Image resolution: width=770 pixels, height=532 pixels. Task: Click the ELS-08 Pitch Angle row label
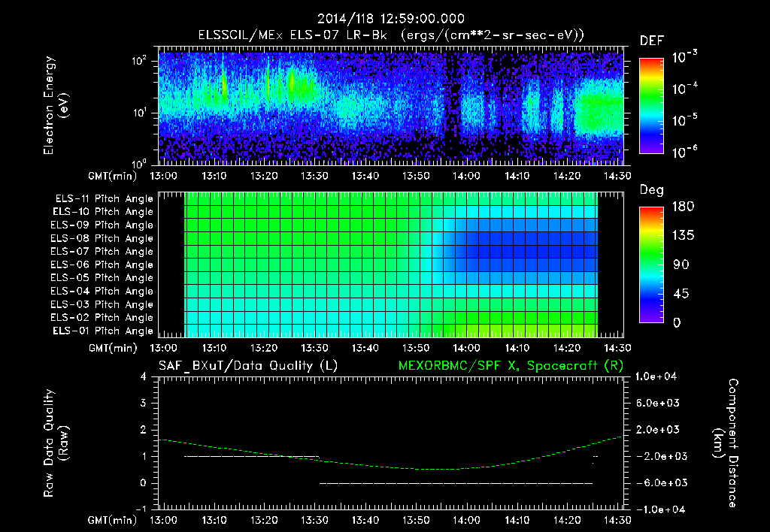click(x=102, y=238)
